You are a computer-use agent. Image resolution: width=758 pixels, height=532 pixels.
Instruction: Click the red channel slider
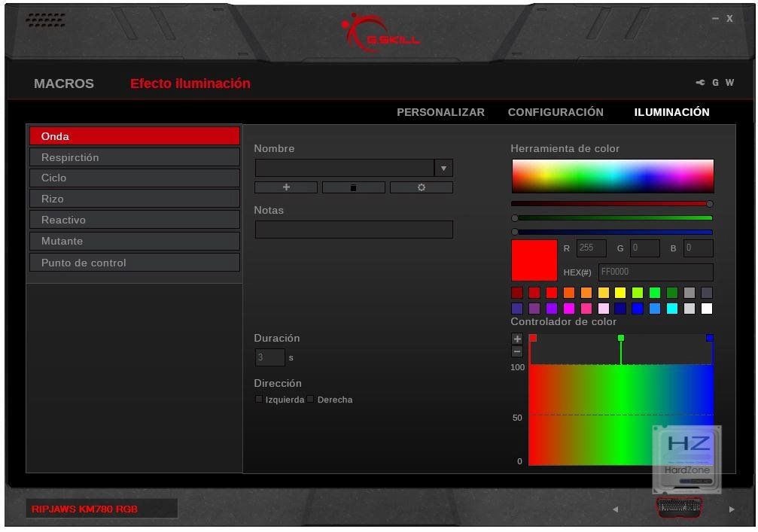[612, 204]
